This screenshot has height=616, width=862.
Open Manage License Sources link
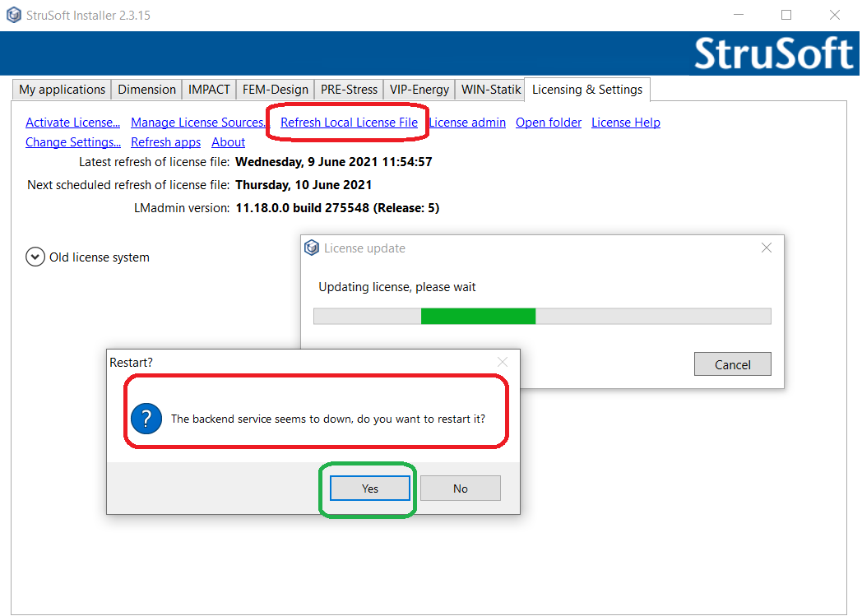tap(198, 123)
